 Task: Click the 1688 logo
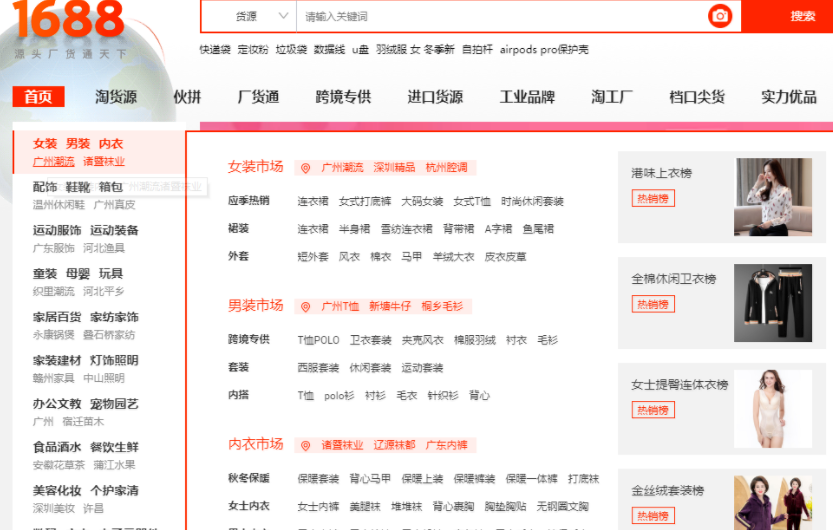pyautogui.click(x=69, y=19)
